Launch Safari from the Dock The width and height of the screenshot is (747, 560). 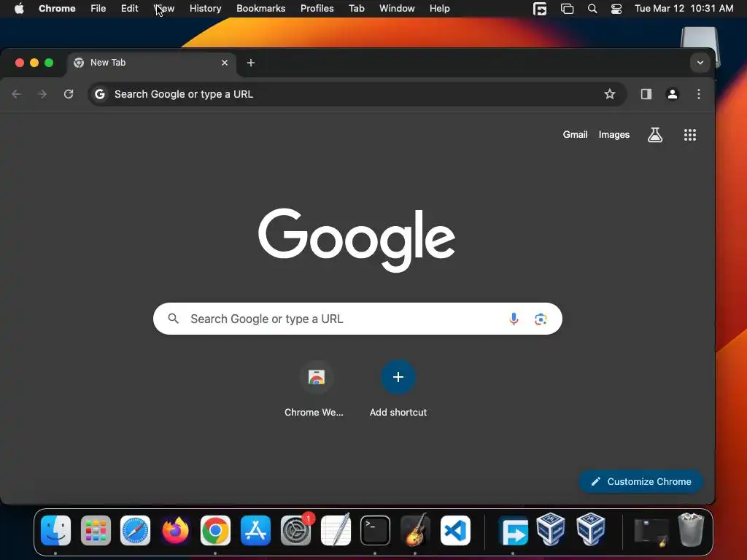pos(135,530)
